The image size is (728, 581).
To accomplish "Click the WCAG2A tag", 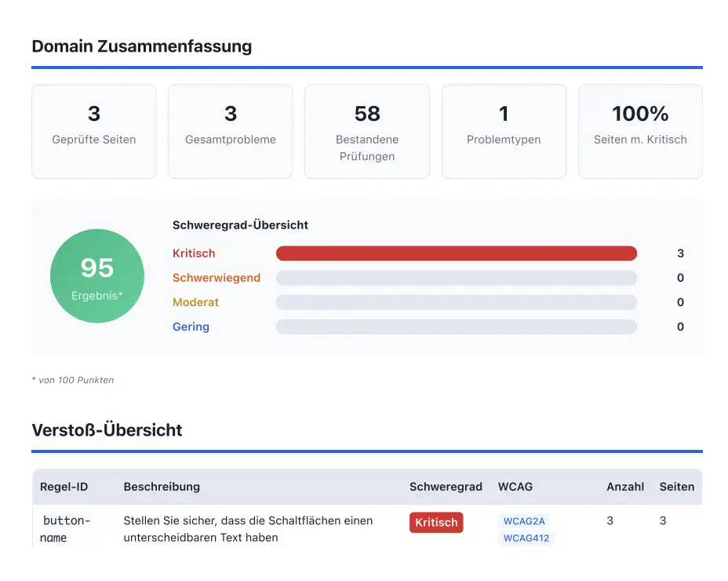I will click(524, 521).
